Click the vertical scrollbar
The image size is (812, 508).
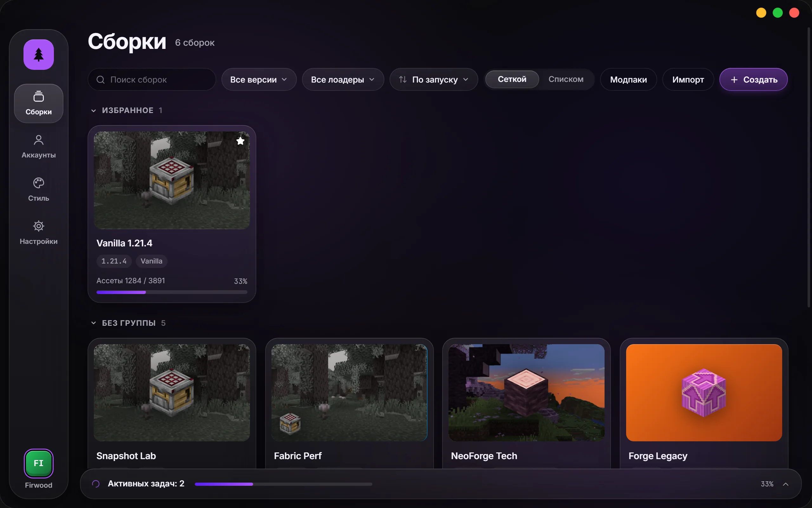pos(809,167)
